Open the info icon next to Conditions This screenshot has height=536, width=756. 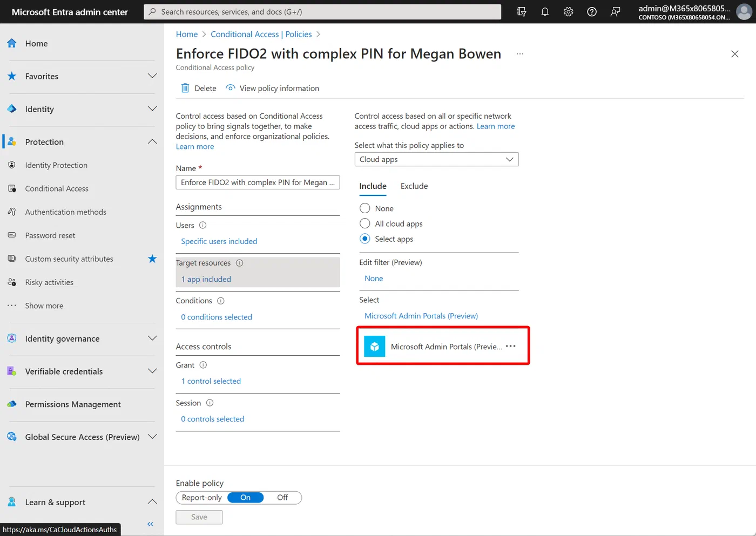tap(221, 301)
